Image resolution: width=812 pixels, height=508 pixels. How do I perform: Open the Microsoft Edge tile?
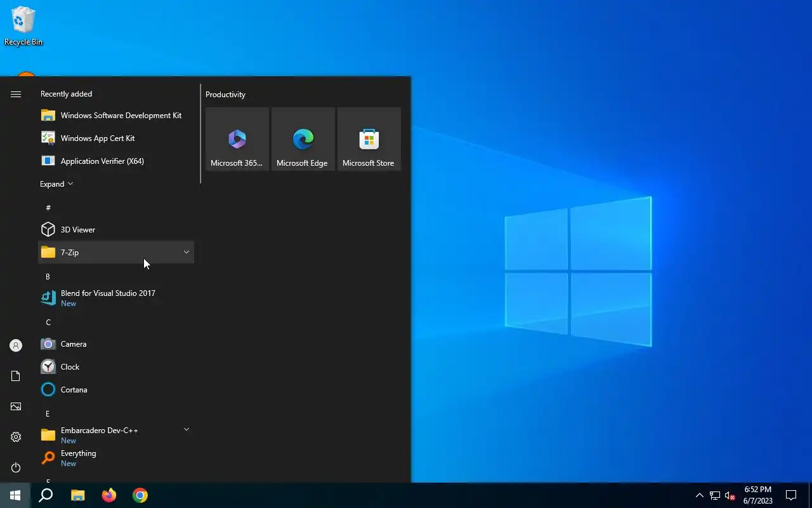303,139
